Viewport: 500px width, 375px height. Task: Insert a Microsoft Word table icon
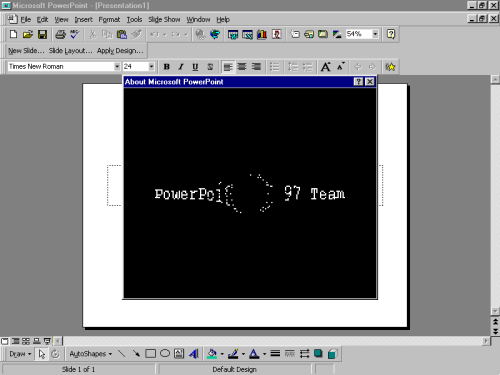(x=233, y=34)
